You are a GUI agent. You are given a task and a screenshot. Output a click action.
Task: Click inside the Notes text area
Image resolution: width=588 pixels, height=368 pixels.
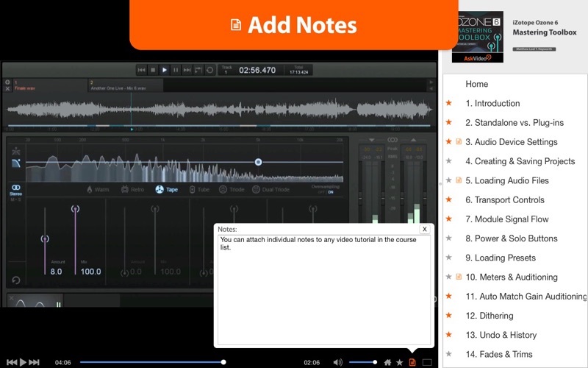coord(324,289)
